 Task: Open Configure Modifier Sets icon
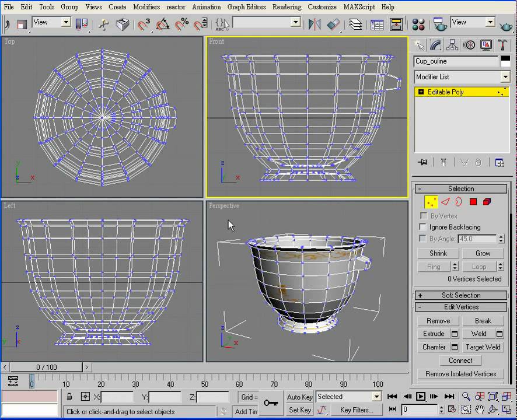pyautogui.click(x=499, y=162)
